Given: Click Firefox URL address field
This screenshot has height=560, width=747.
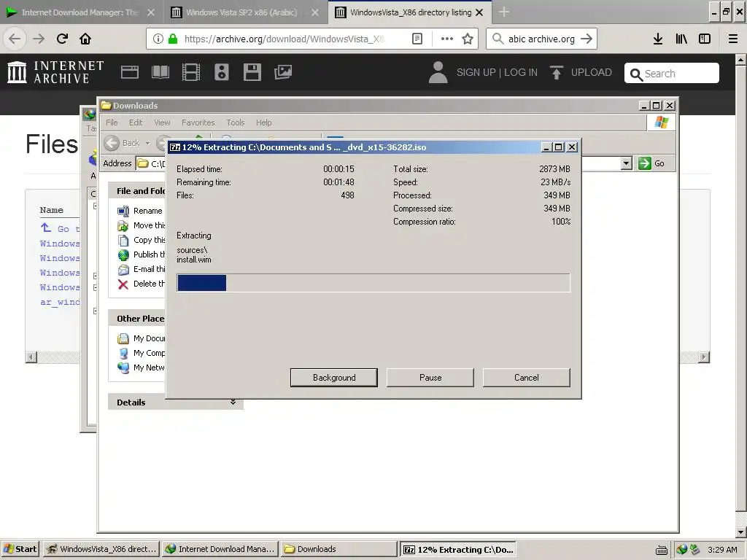Looking at the screenshot, I should [x=286, y=39].
